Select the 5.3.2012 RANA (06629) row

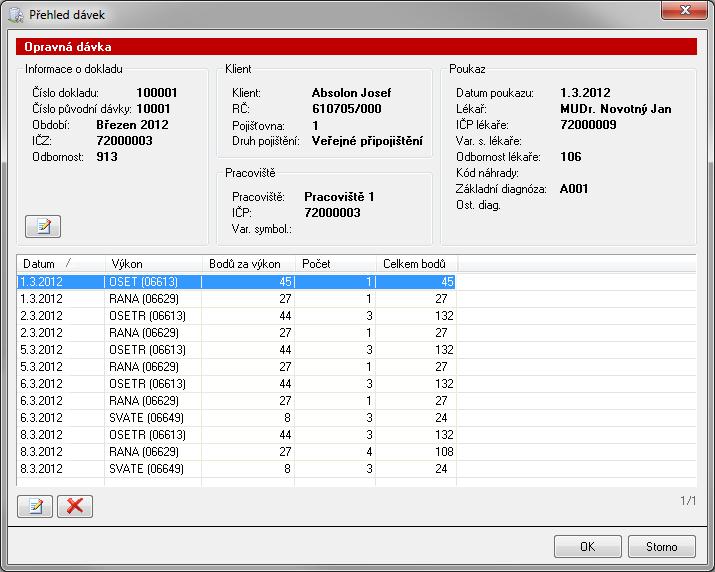tap(236, 367)
